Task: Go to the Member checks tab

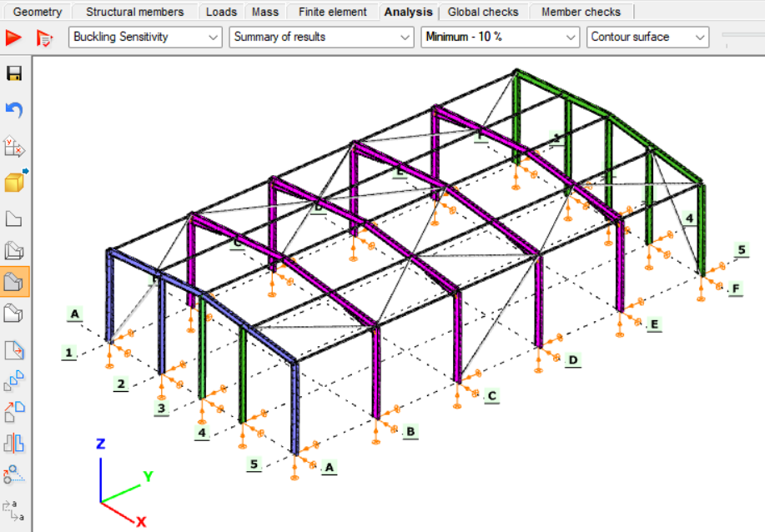Action: (x=581, y=12)
